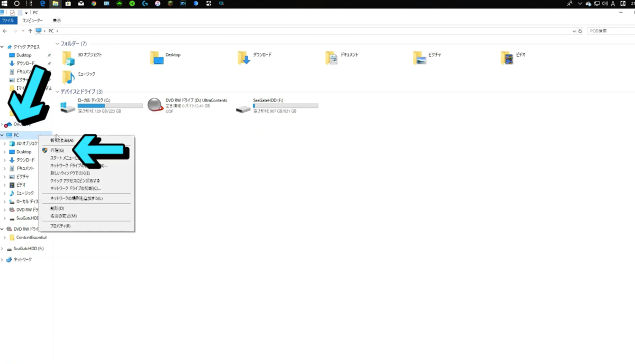The height and width of the screenshot is (364, 635).
Task: Choose プロパティ(R) in context menu
Action: pos(87,226)
